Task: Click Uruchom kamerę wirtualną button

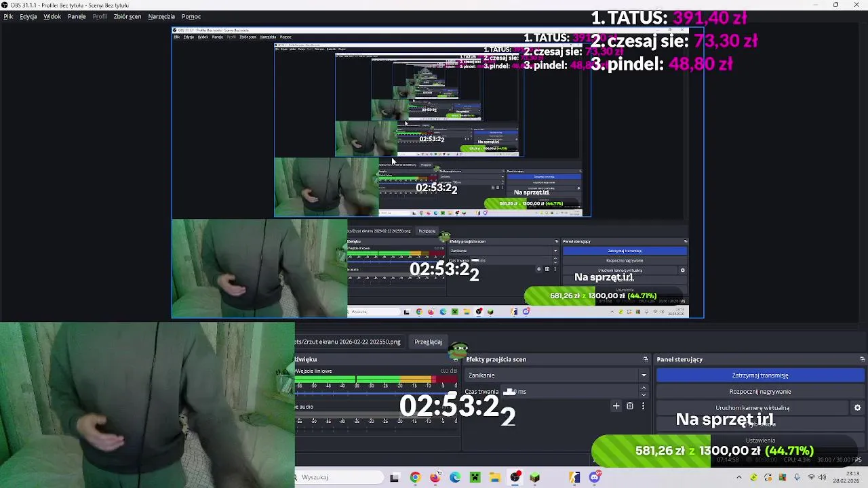Action: (752, 408)
